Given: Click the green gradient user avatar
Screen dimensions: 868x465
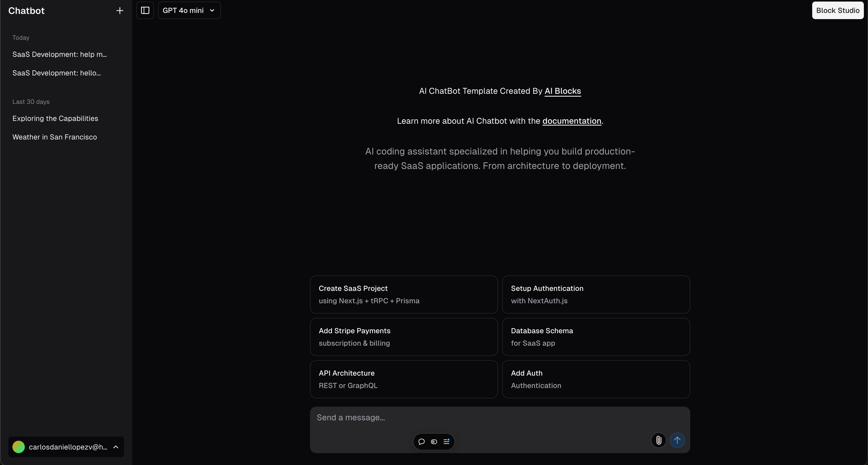Looking at the screenshot, I should (19, 447).
